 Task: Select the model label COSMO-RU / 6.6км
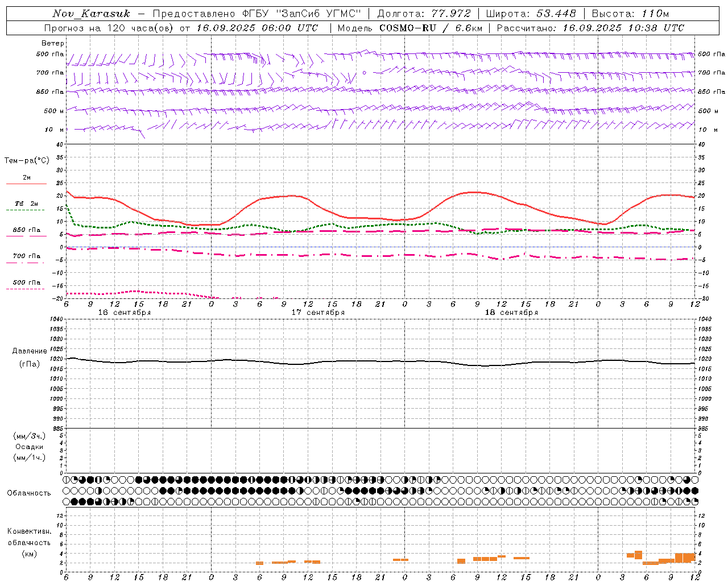click(x=430, y=28)
